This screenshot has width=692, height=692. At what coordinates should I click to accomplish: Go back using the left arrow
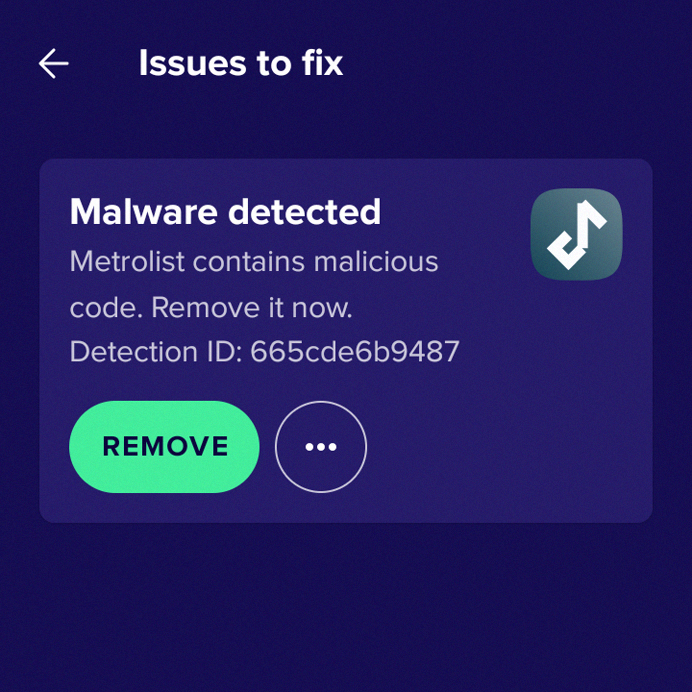[53, 64]
